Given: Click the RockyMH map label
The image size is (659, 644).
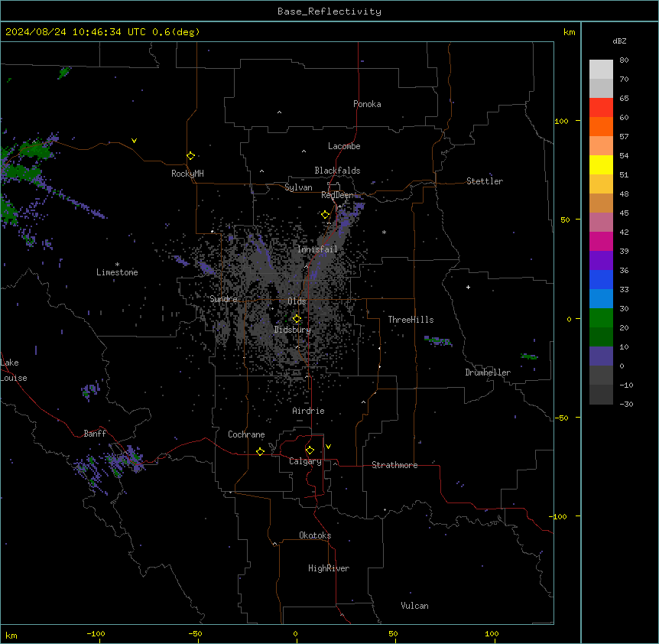Looking at the screenshot, I should (187, 174).
